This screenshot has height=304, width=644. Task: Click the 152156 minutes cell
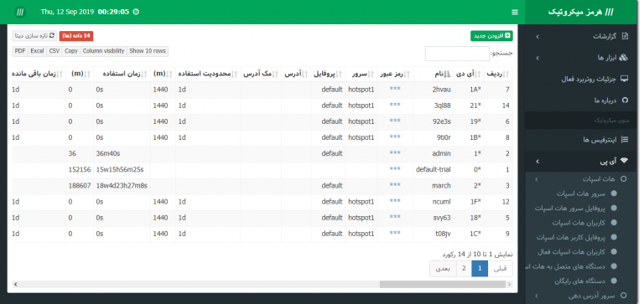tap(80, 169)
